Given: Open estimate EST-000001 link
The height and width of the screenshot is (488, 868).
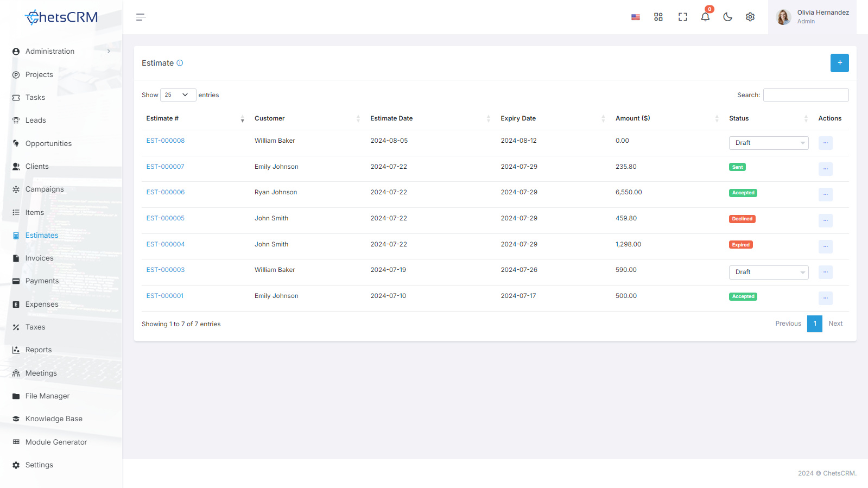Looking at the screenshot, I should point(165,296).
